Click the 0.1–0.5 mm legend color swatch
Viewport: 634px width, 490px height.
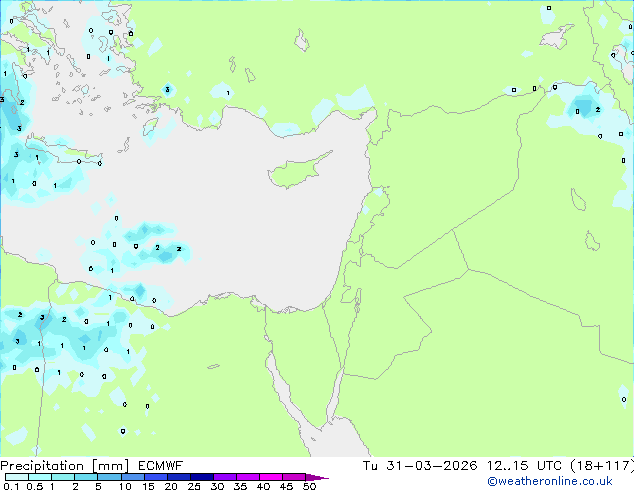17,477
